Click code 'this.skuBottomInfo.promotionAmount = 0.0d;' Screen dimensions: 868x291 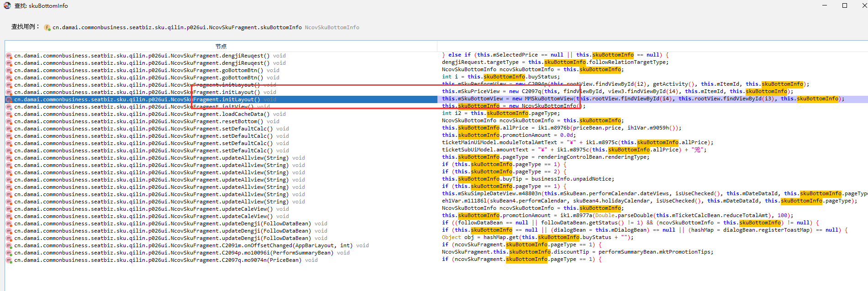pos(509,135)
